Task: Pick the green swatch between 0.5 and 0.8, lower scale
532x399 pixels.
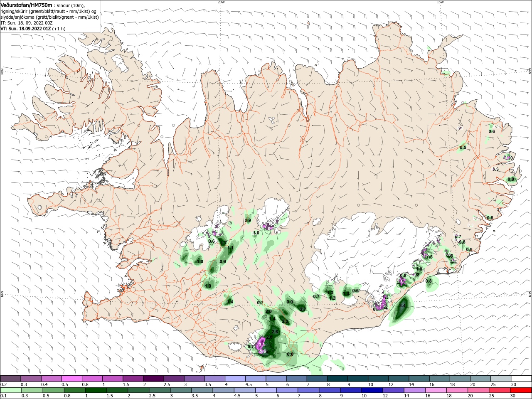Action: [53, 390]
